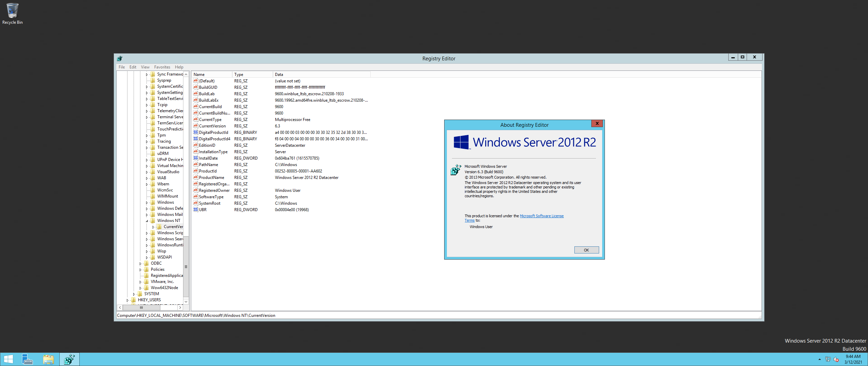Click the HKEY_USERS folder icon
This screenshot has height=366, width=868.
pos(134,300)
